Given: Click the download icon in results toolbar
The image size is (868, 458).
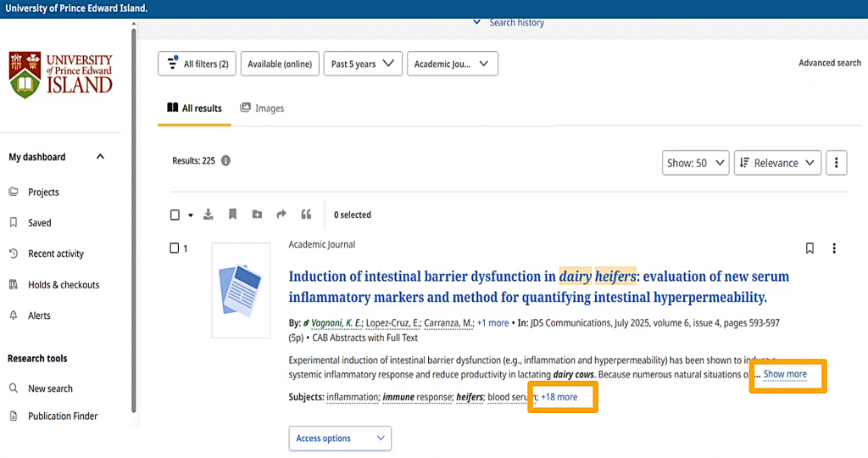Looking at the screenshot, I should pos(209,215).
